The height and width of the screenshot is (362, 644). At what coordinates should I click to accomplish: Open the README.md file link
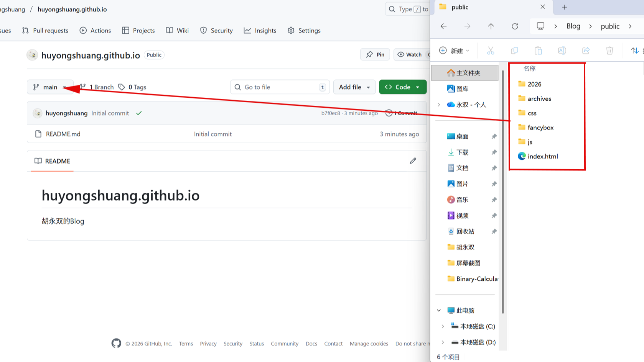[x=63, y=134]
